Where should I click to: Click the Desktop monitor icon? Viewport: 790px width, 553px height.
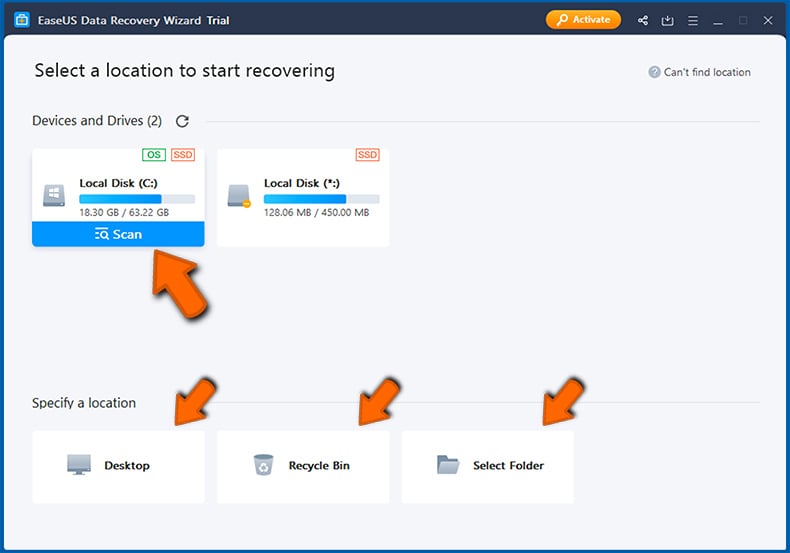coord(79,465)
